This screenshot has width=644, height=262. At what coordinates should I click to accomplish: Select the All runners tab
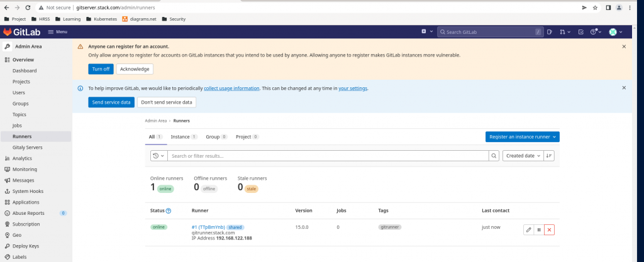click(x=156, y=137)
